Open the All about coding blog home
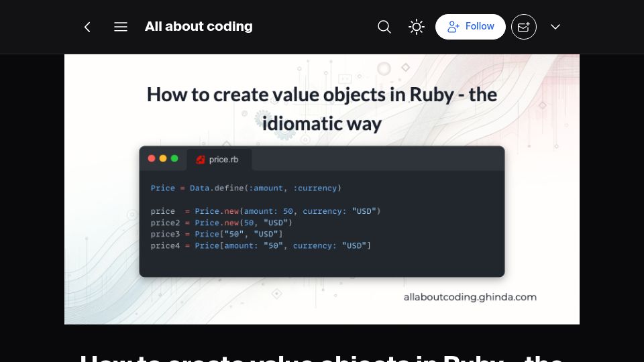Screen dimensions: 644x362 coord(199,27)
